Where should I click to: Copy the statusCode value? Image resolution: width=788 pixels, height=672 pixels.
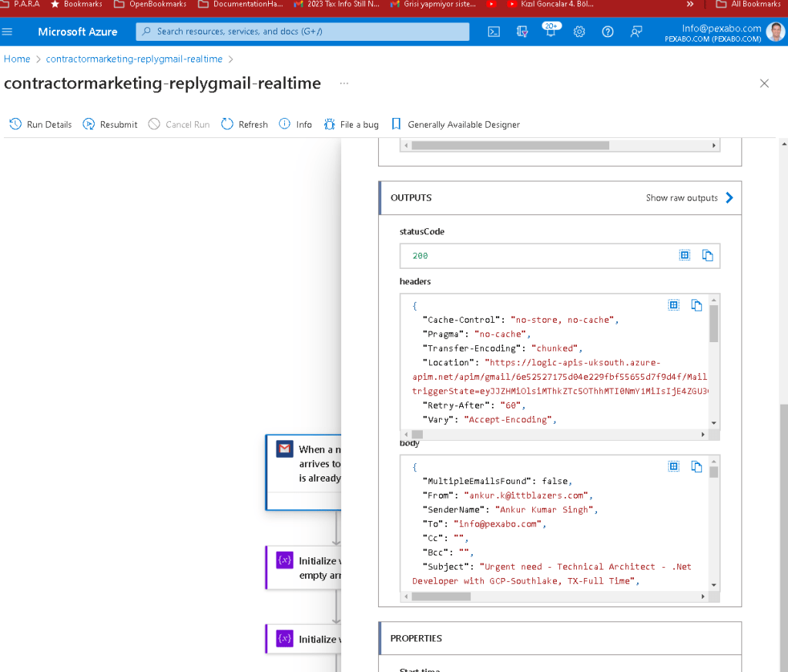[708, 255]
